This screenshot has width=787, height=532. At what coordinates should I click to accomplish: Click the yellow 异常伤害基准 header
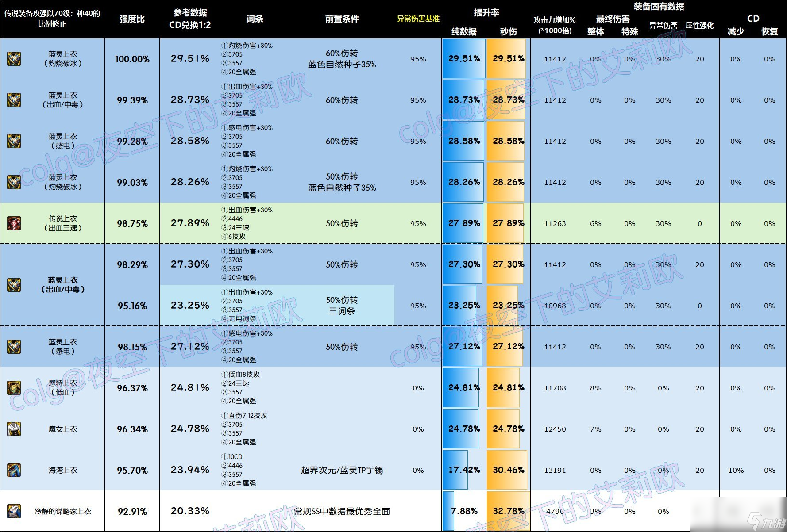coord(418,19)
